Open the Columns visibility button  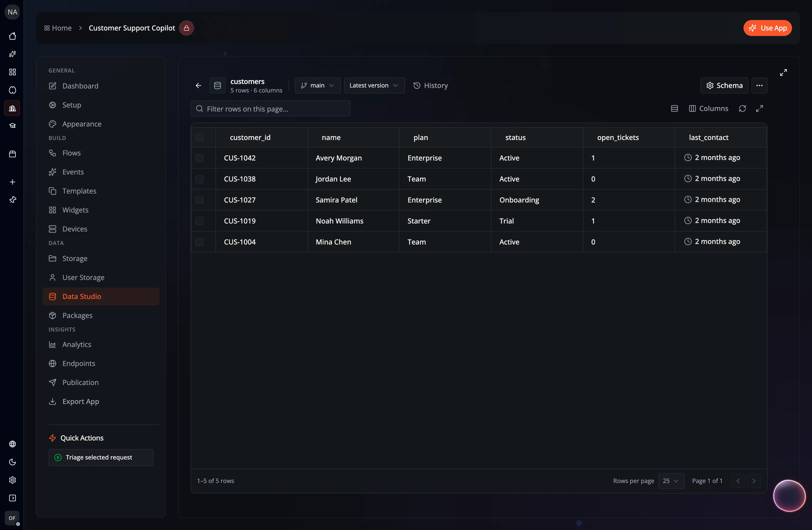click(708, 108)
